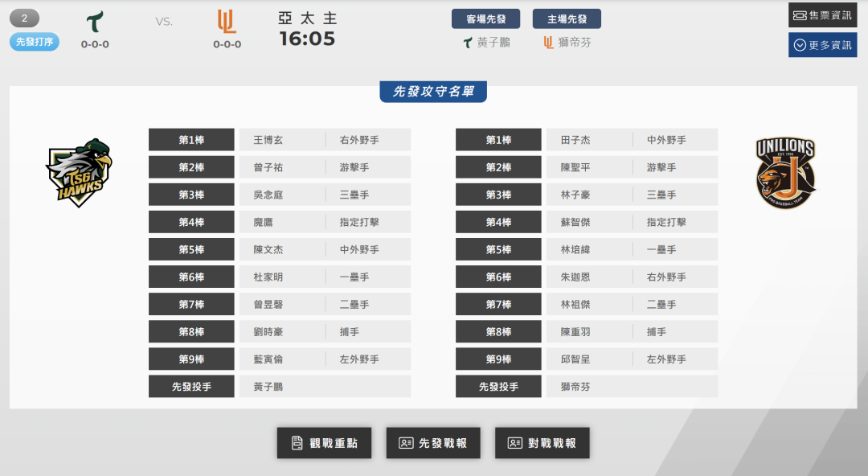
Task: Click the green Hawks emblem in header
Action: (x=95, y=20)
